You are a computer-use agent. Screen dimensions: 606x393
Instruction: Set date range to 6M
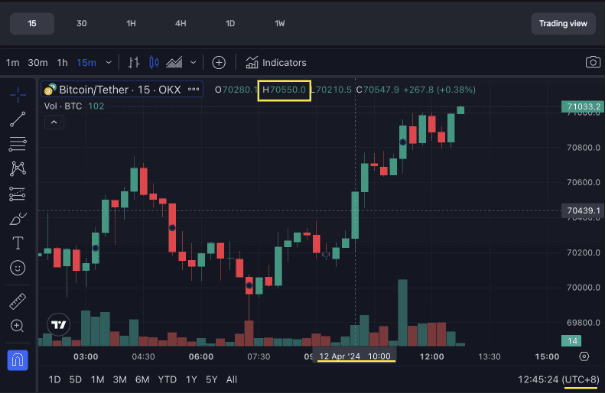[x=142, y=379]
